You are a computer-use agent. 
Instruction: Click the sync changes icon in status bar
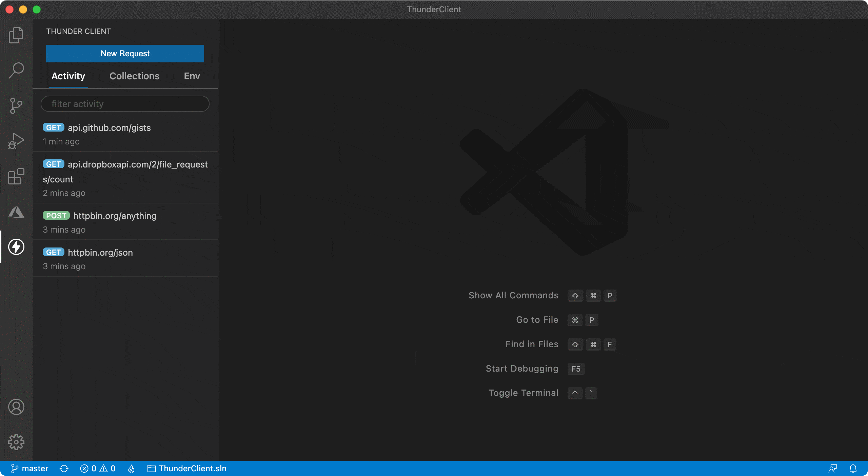[x=64, y=468]
